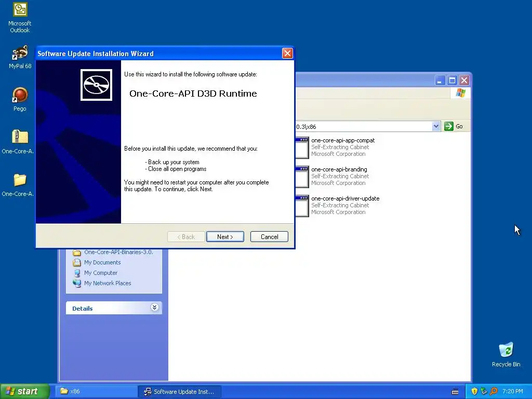Click Next in the installation wizard
This screenshot has width=532, height=399.
[x=225, y=237]
